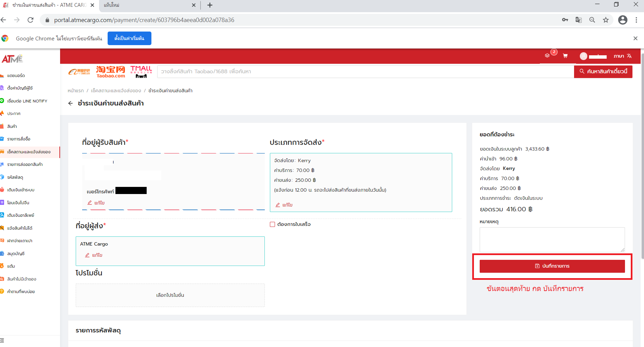Viewport: 644px width, 347px height.
Task: Click the shopping cart icon in header
Action: (565, 56)
